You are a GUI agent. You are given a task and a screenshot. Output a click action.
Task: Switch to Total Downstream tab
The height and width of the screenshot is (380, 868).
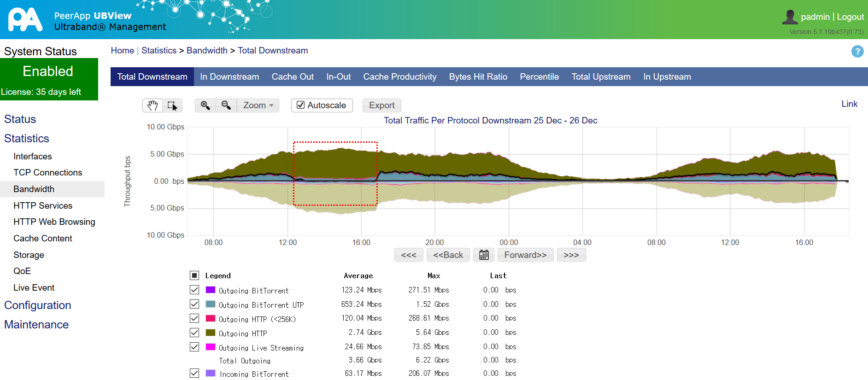(x=152, y=77)
